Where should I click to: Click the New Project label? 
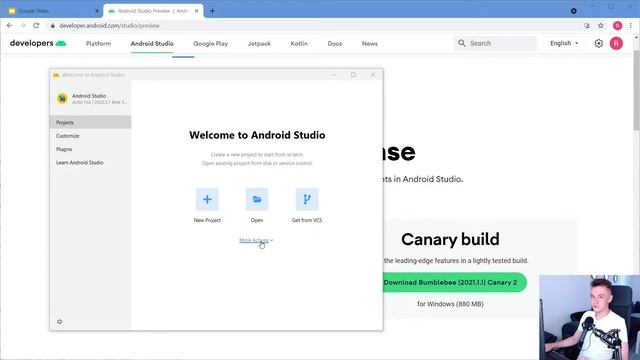coord(207,220)
